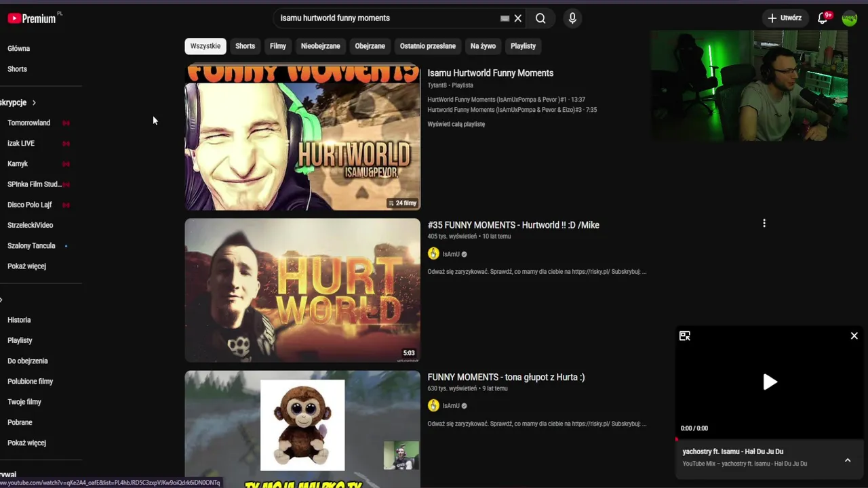
Task: Open Shorts in the sidebar
Action: click(17, 68)
